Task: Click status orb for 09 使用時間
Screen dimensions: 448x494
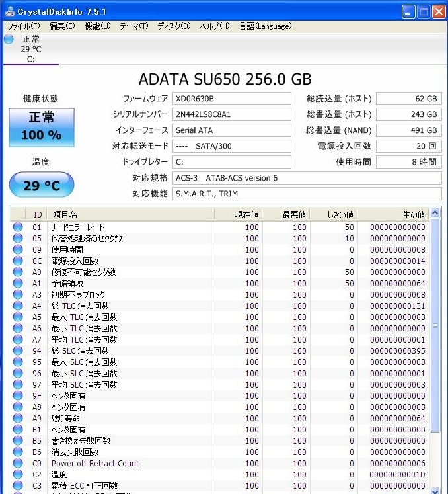Action: (18, 249)
